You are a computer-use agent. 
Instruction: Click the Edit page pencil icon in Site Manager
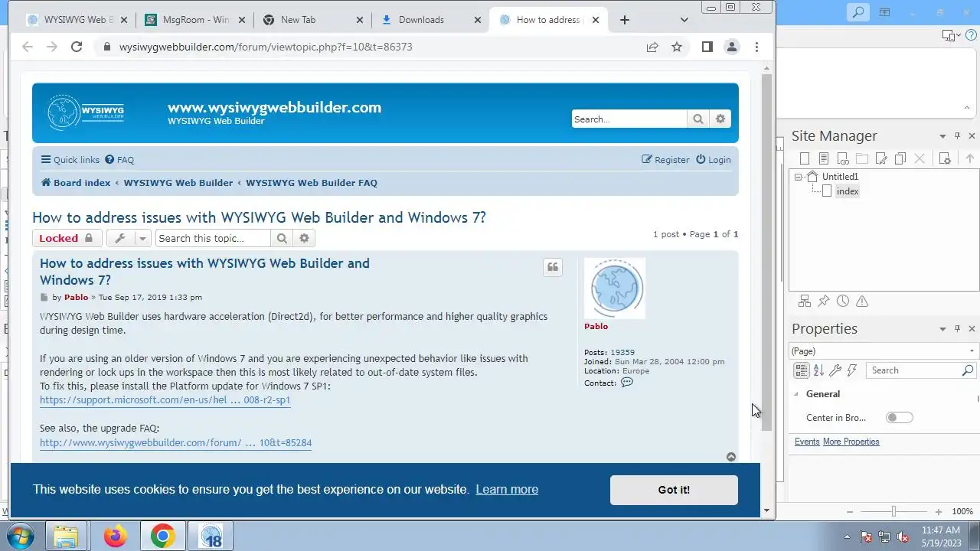881,158
